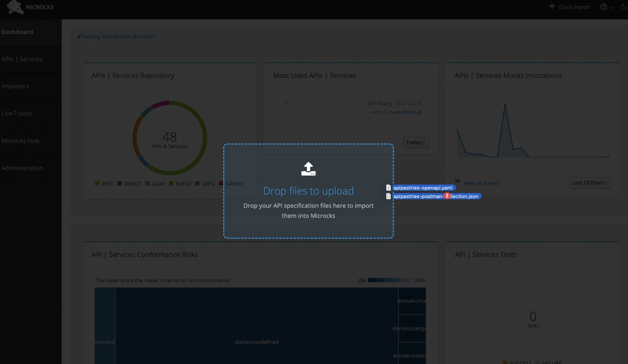This screenshot has height=364, width=628.
Task: Toggle dark mode with the moon icon
Action: (624, 7)
